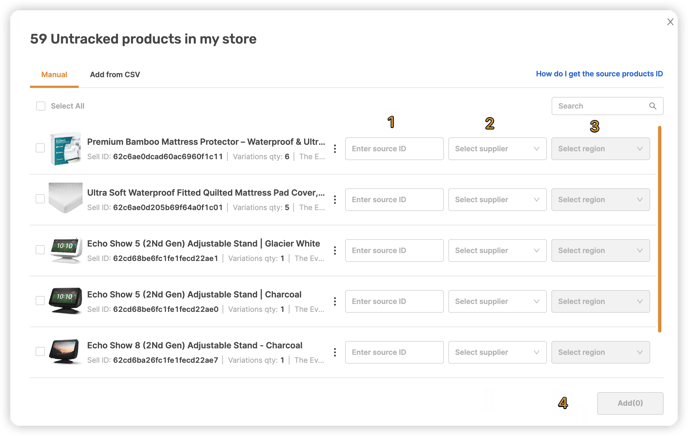688x436 pixels.
Task: Open three-dot menu for Echo Show 5 Charcoal
Action: point(335,301)
